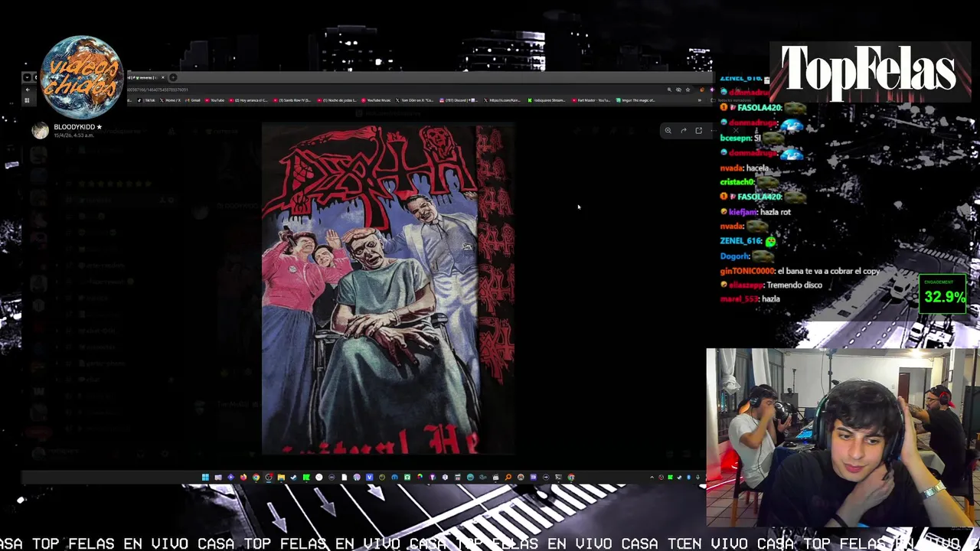The height and width of the screenshot is (551, 980).
Task: Open the Home / X bookmark
Action: (x=170, y=100)
